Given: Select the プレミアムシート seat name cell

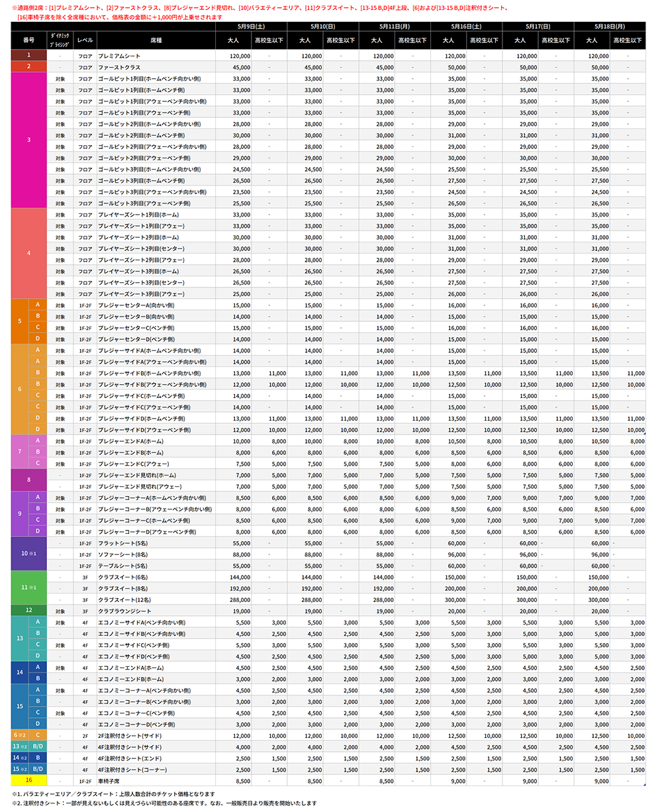Looking at the screenshot, I should pyautogui.click(x=118, y=56).
